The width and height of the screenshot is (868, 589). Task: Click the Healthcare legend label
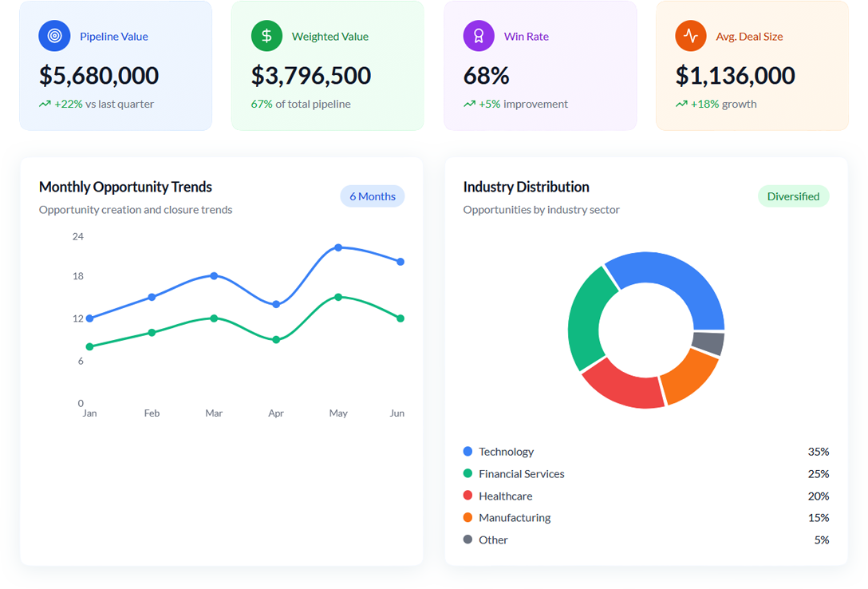pyautogui.click(x=506, y=496)
